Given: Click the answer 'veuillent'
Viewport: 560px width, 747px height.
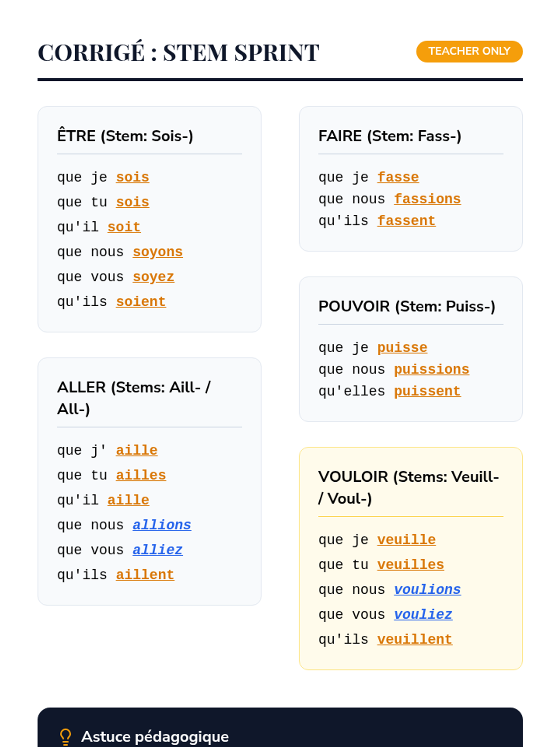Looking at the screenshot, I should coord(414,640).
